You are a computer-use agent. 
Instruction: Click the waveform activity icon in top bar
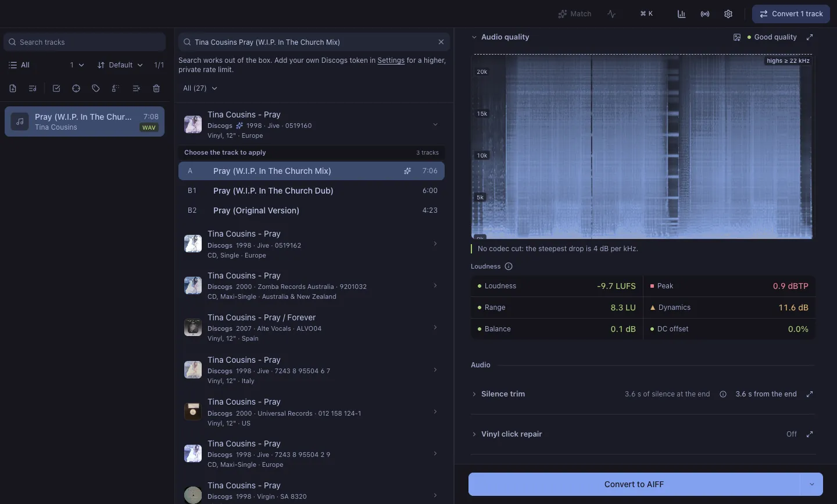(x=611, y=14)
